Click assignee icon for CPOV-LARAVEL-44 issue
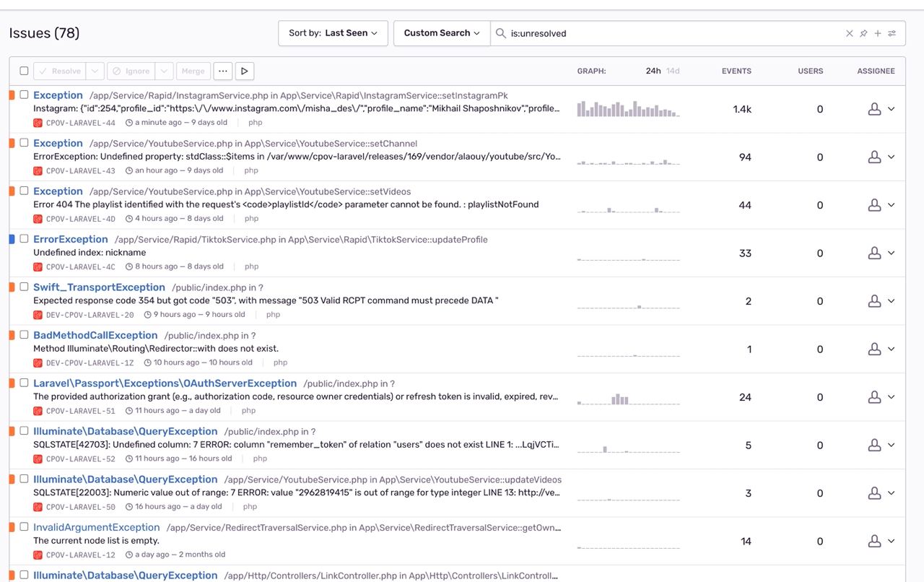 coord(874,109)
